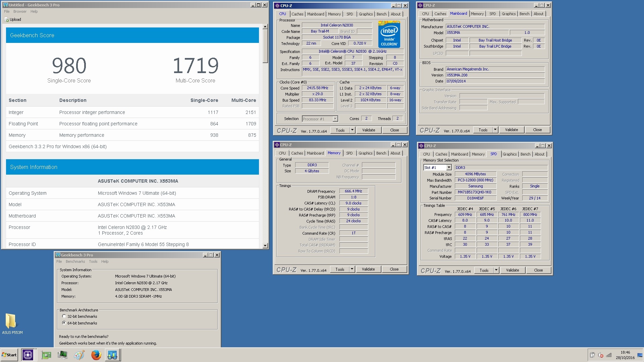This screenshot has width=644, height=362.
Task: Click Tools button in Memory window
Action: click(x=340, y=269)
